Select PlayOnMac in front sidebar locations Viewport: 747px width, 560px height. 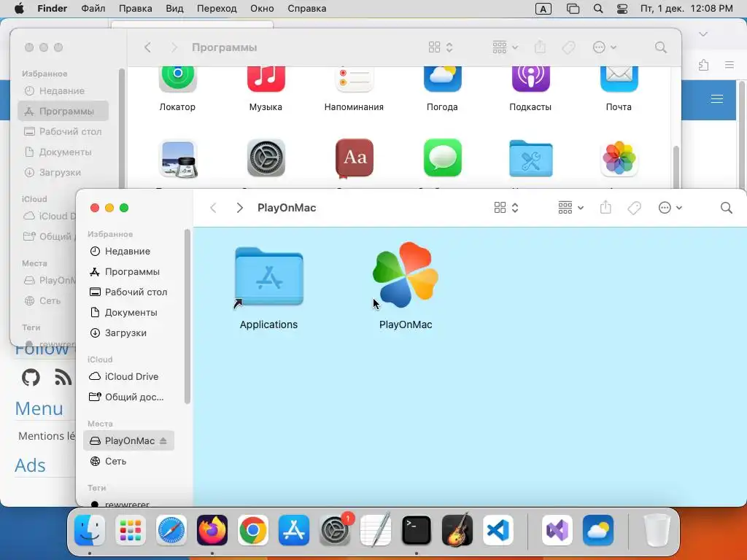pyautogui.click(x=128, y=441)
